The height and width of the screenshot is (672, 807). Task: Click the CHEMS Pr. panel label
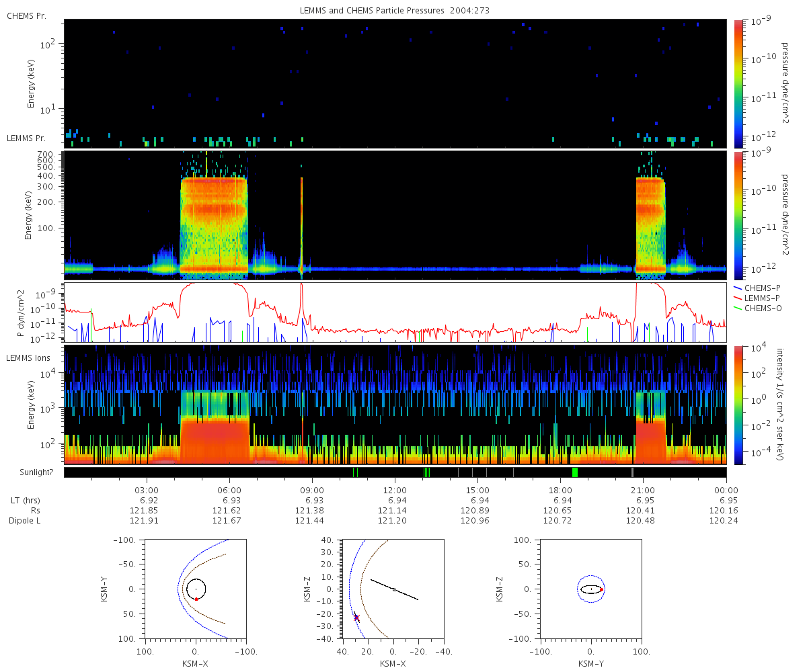tap(26, 15)
